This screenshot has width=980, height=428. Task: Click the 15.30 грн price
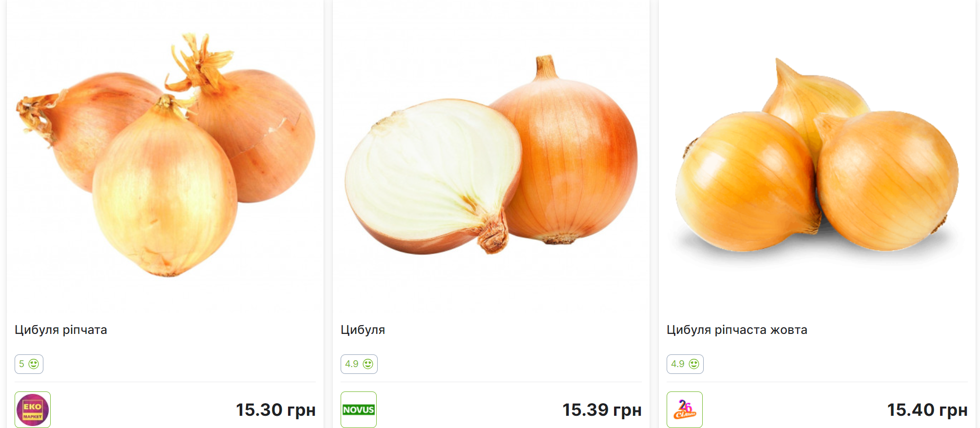[x=276, y=410]
